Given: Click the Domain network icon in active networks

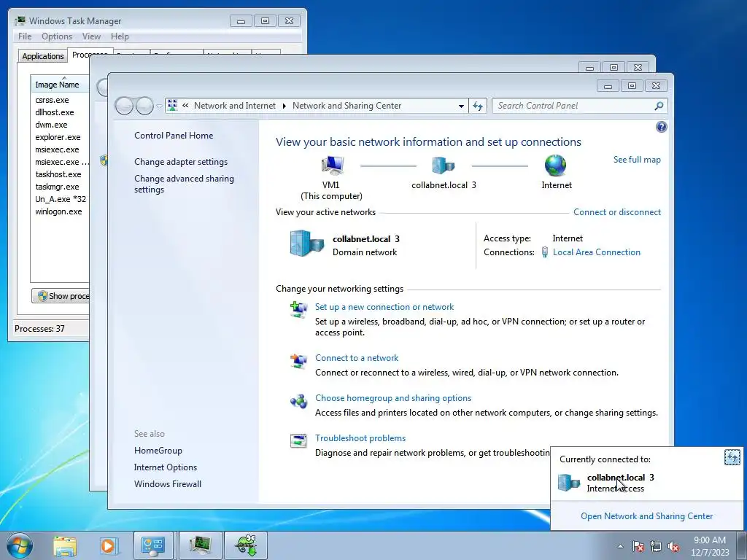Looking at the screenshot, I should click(307, 244).
